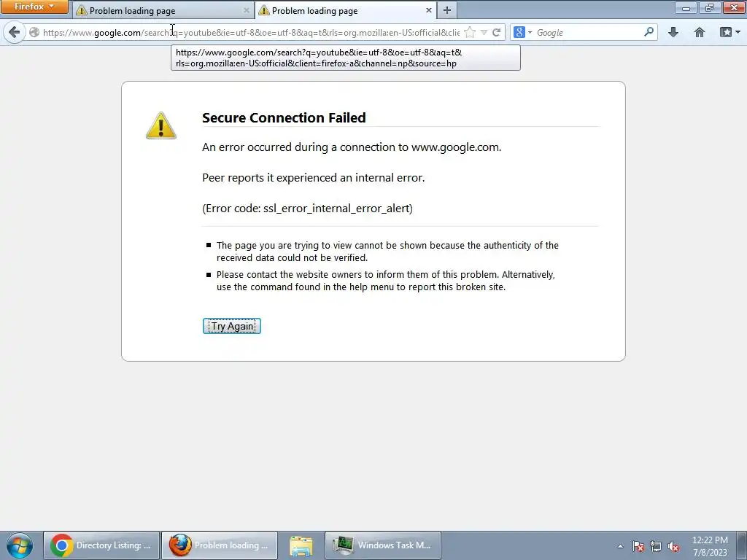Click the warning icon on the first tab
Screen dimensions: 747x560
coord(82,10)
